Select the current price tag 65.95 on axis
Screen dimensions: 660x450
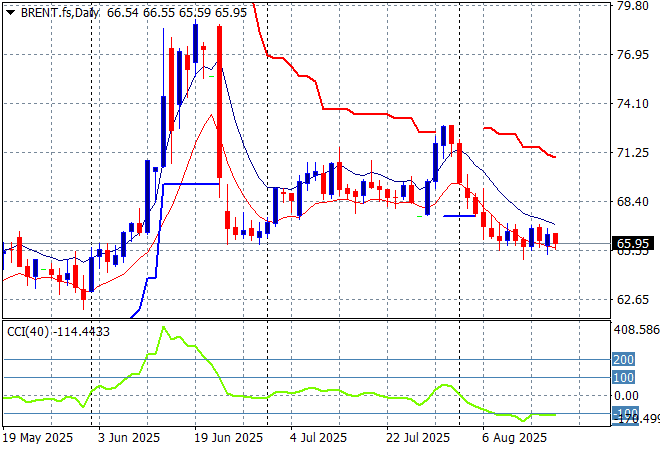tap(633, 243)
